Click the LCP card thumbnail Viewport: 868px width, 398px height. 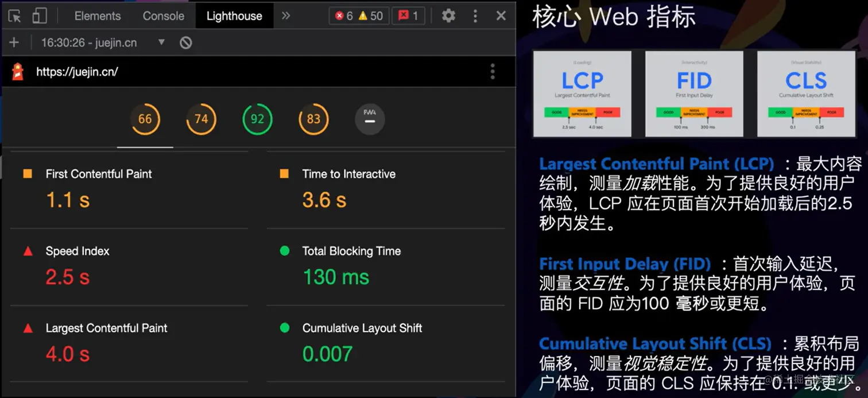[x=582, y=94]
